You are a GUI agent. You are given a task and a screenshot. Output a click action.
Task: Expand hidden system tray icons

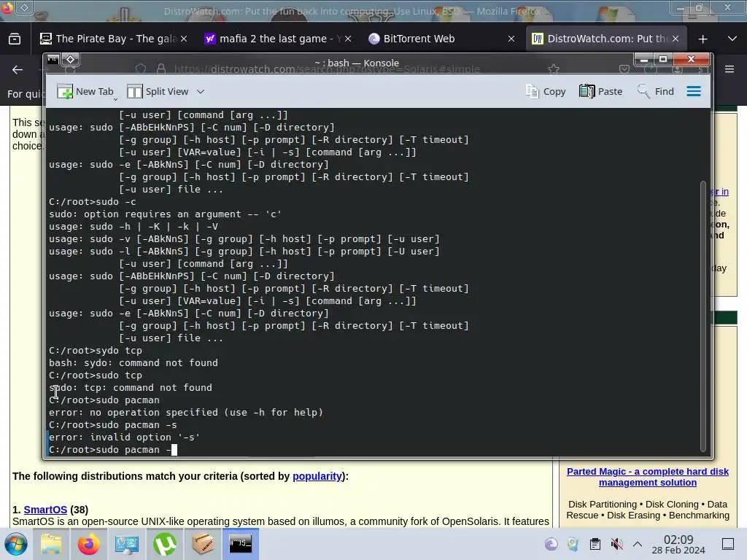[x=638, y=544]
